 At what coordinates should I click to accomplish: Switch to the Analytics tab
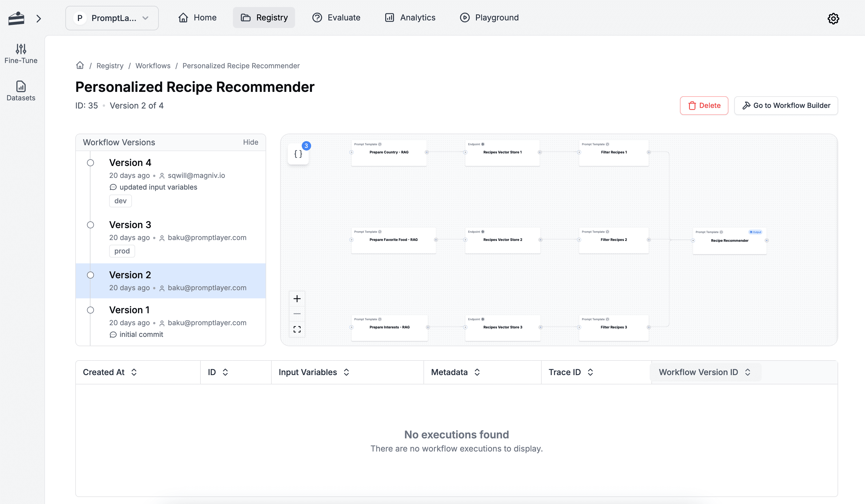point(410,17)
